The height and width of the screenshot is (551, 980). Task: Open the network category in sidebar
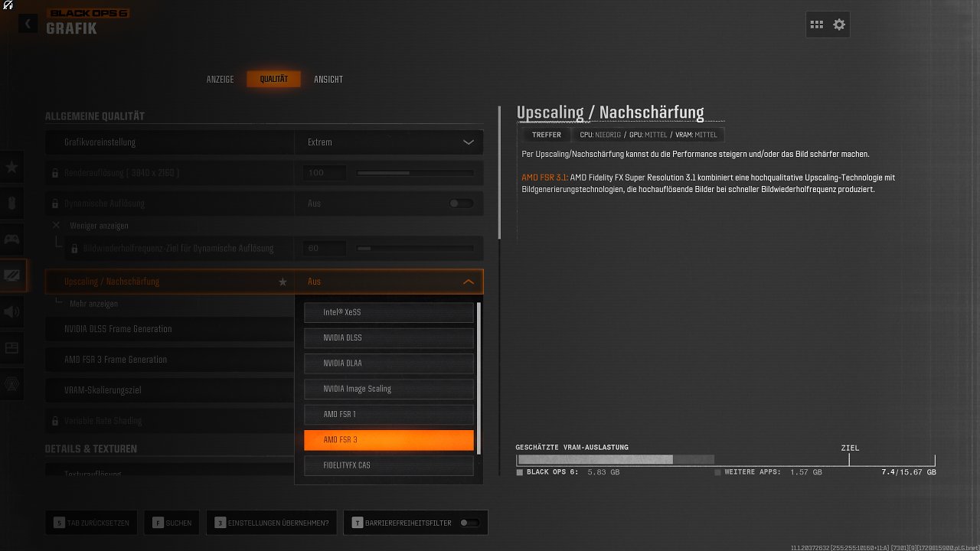[x=12, y=383]
